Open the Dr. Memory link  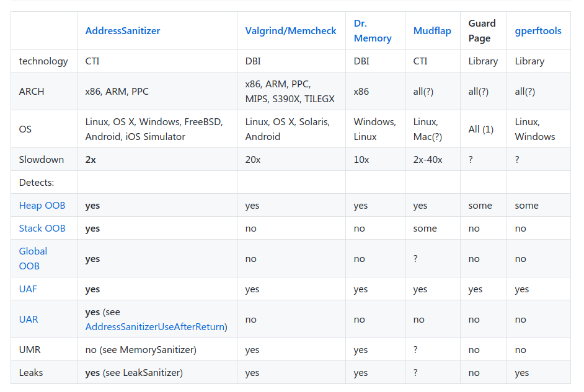click(x=372, y=31)
